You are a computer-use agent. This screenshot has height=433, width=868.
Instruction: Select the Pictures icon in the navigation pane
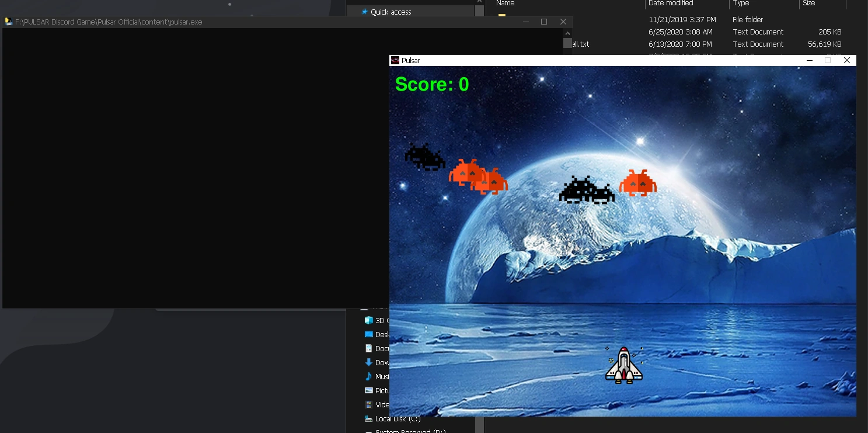[368, 390]
